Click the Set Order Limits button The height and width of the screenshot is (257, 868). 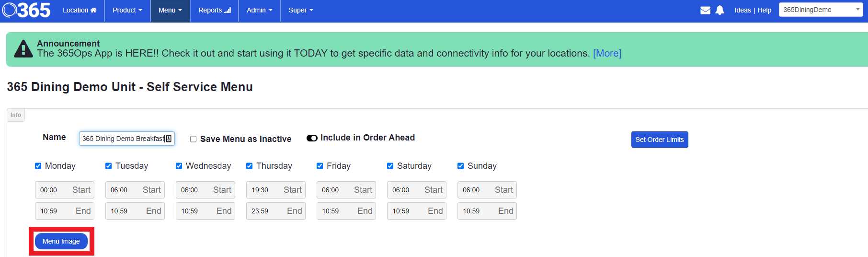[x=659, y=140]
